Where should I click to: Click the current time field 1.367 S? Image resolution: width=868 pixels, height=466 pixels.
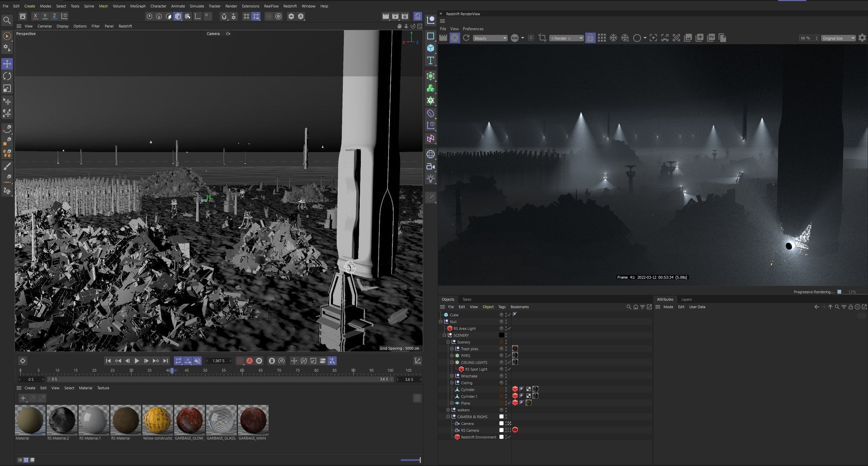coord(218,361)
